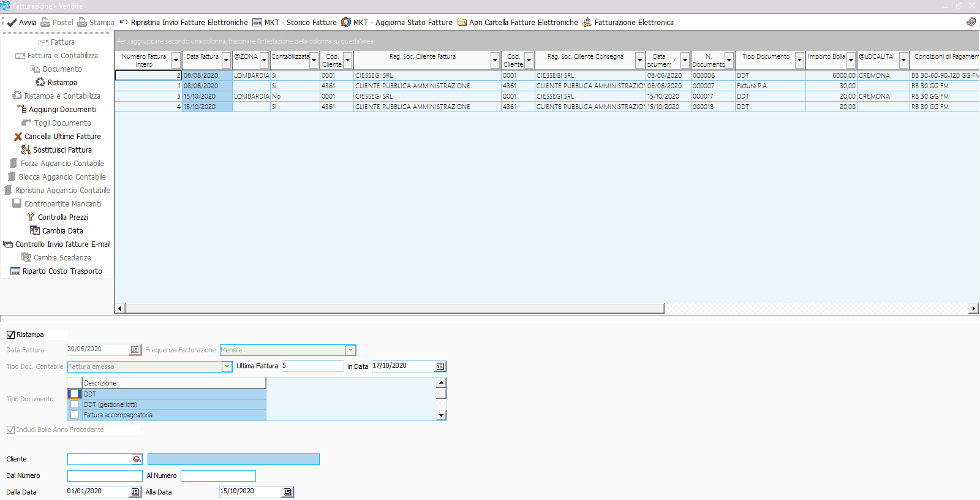
Task: Click the Cliente lookup search icon
Action: click(x=137, y=459)
